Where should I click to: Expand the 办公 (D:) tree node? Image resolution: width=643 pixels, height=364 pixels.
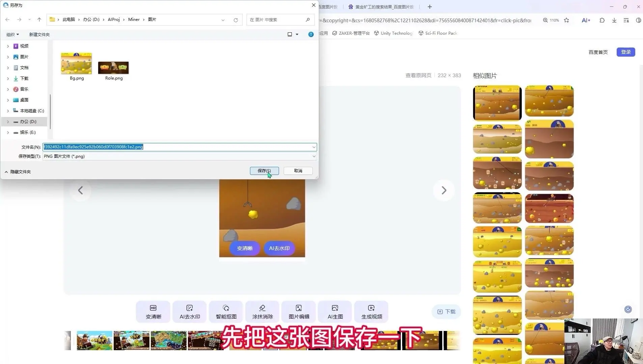[x=8, y=122]
